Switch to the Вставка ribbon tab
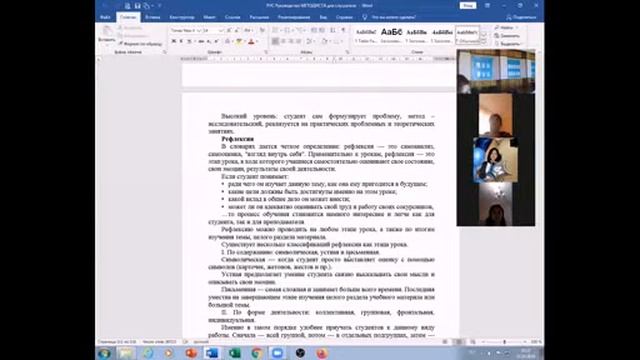 click(152, 17)
